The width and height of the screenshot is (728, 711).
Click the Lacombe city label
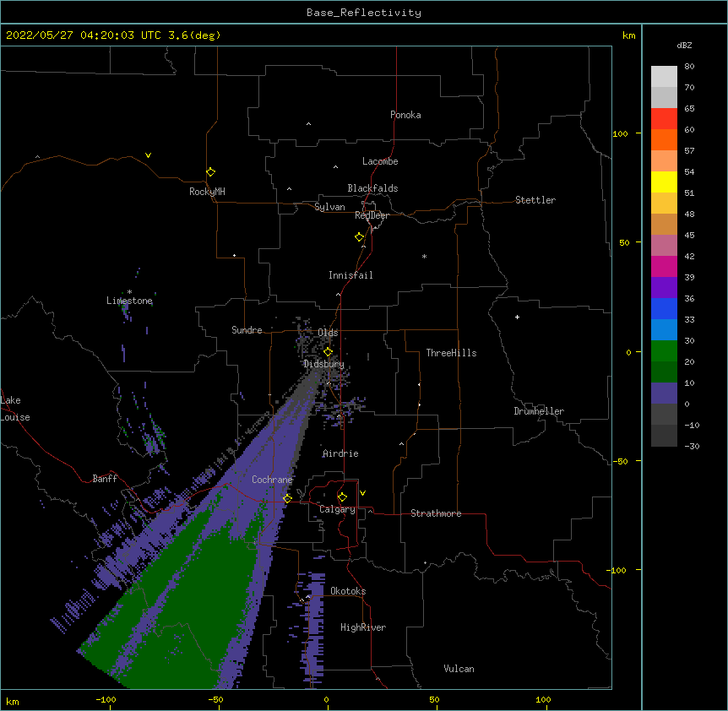point(380,161)
